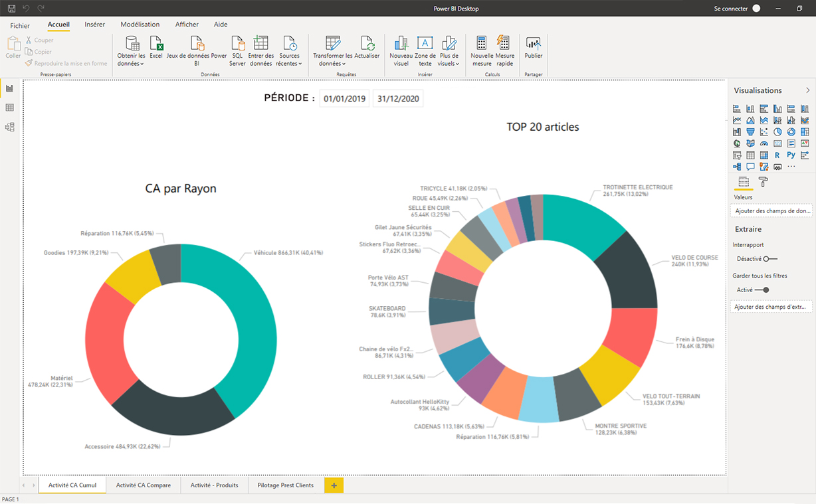Toggle the Interrapport switch on
Viewport: 816px width, 504px height.
coord(769,259)
